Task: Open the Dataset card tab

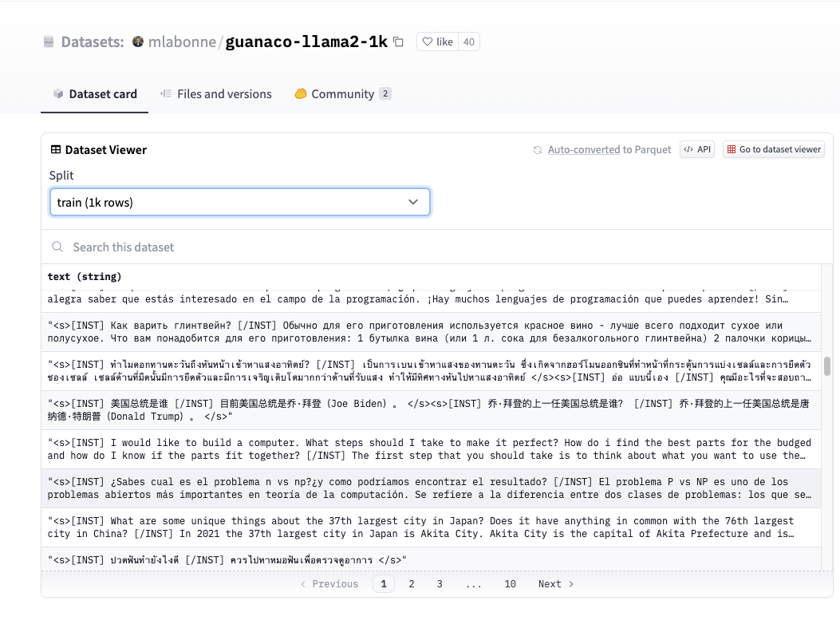Action: click(x=94, y=94)
